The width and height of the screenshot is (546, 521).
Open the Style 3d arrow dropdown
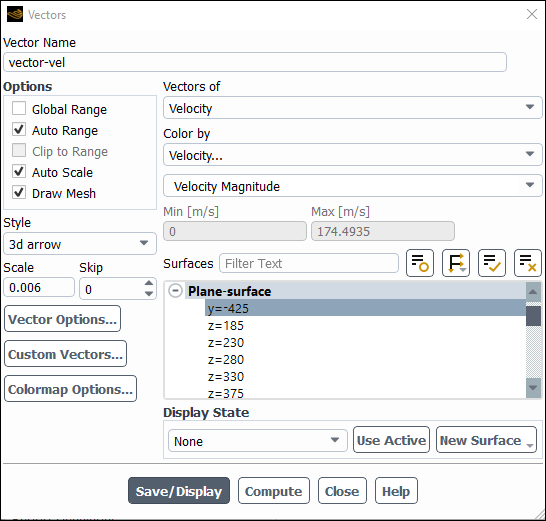coord(80,244)
